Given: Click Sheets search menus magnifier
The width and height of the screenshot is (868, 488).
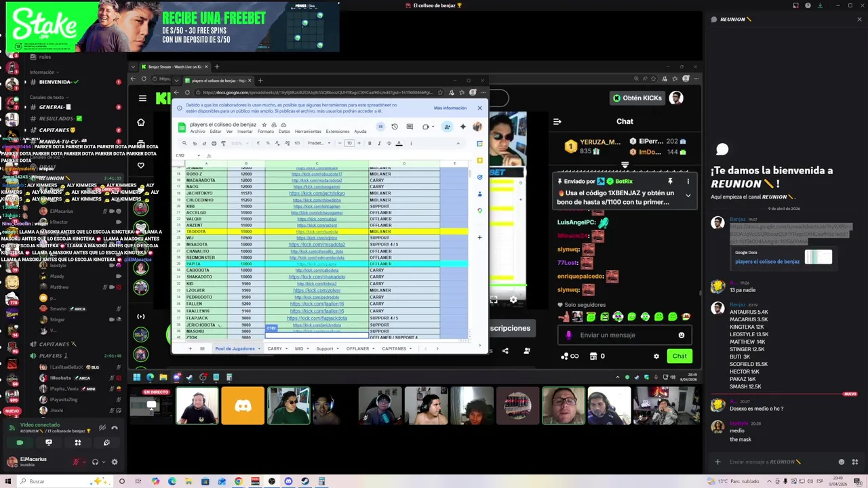Looking at the screenshot, I should click(x=184, y=143).
